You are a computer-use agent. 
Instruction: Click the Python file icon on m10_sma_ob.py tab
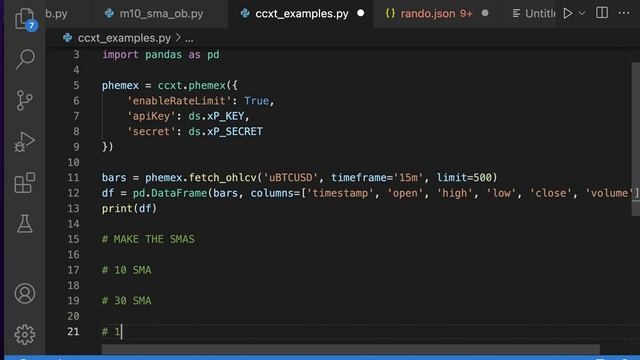109,13
